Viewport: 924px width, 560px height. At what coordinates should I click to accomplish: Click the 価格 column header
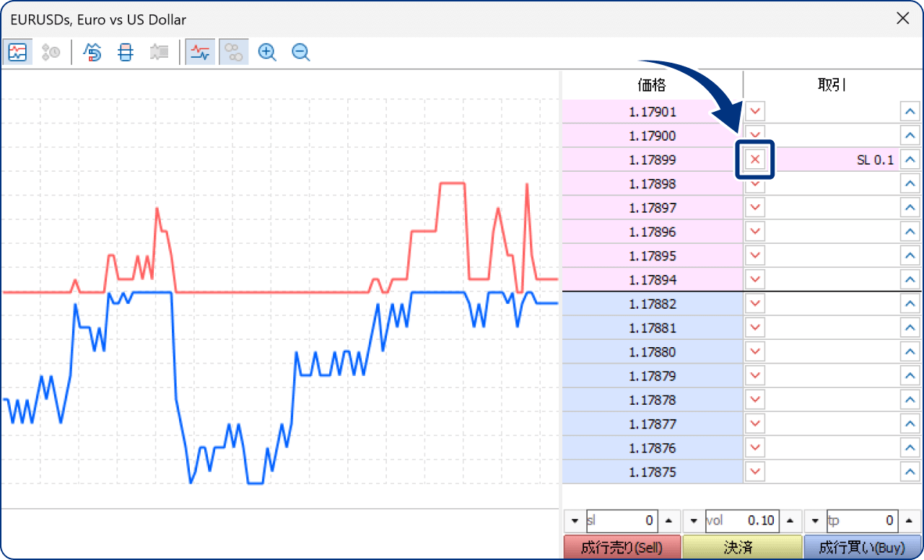tap(652, 85)
